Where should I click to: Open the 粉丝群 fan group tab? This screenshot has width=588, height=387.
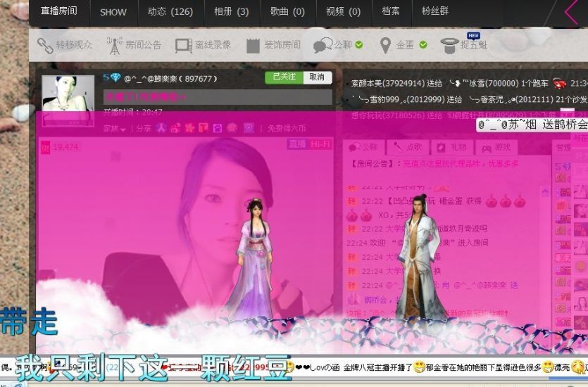435,11
